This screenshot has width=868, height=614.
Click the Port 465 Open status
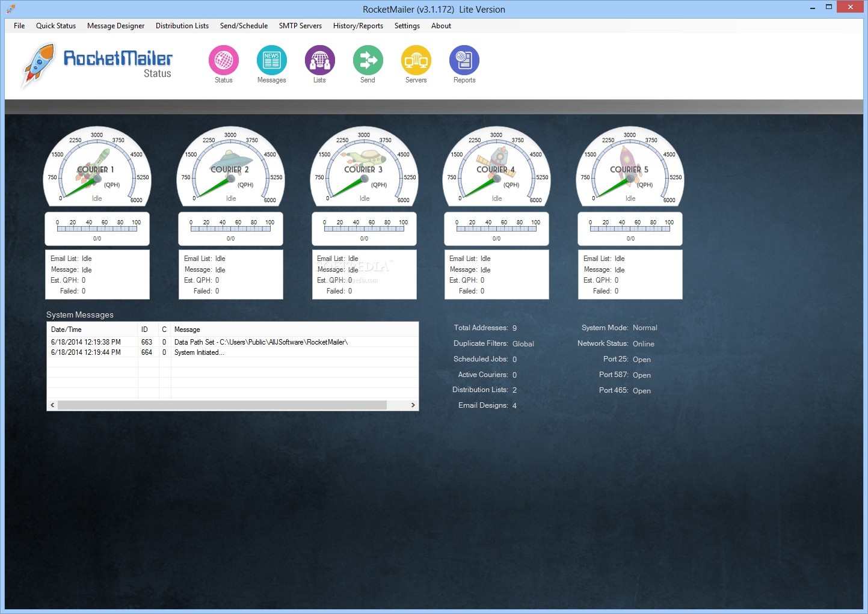pos(642,391)
